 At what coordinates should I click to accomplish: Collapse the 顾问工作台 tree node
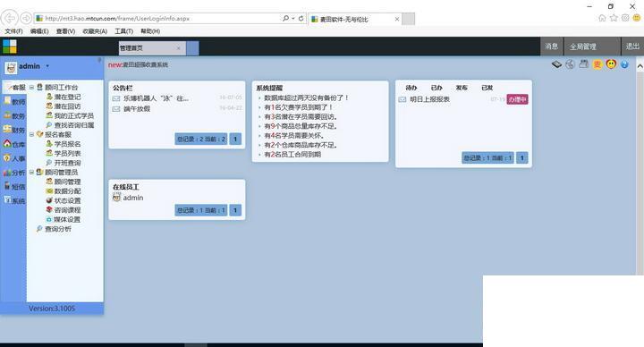[x=31, y=88]
